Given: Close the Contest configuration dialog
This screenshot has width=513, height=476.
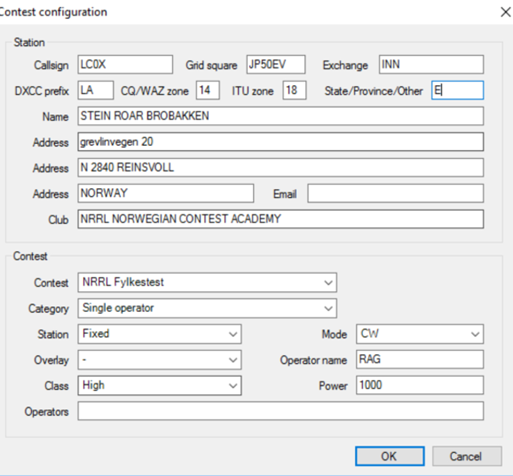Looking at the screenshot, I should pyautogui.click(x=505, y=12).
